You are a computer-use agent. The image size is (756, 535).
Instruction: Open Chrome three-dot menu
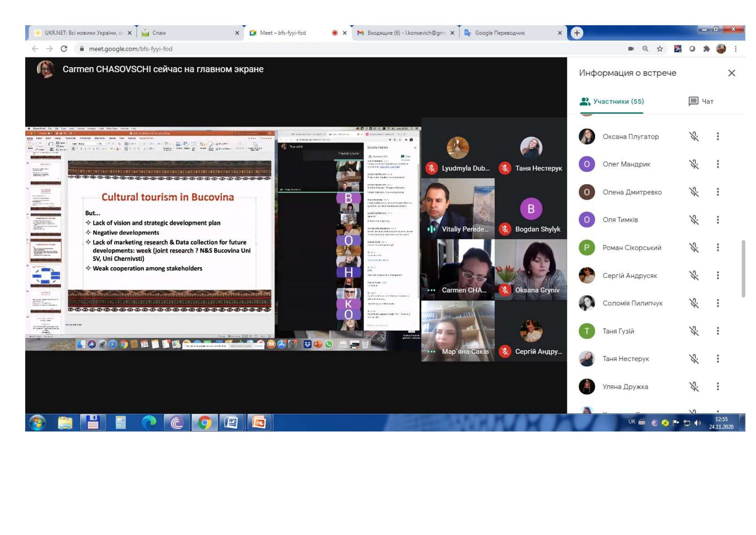coord(735,49)
